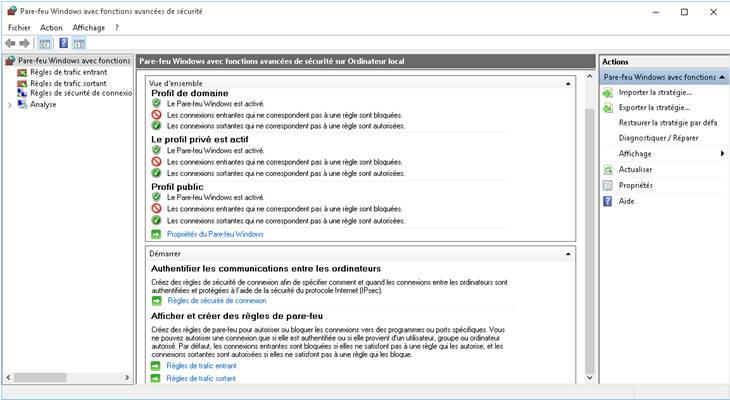Expand the Analyse tree node
Image resolution: width=730 pixels, height=400 pixels.
(10, 105)
